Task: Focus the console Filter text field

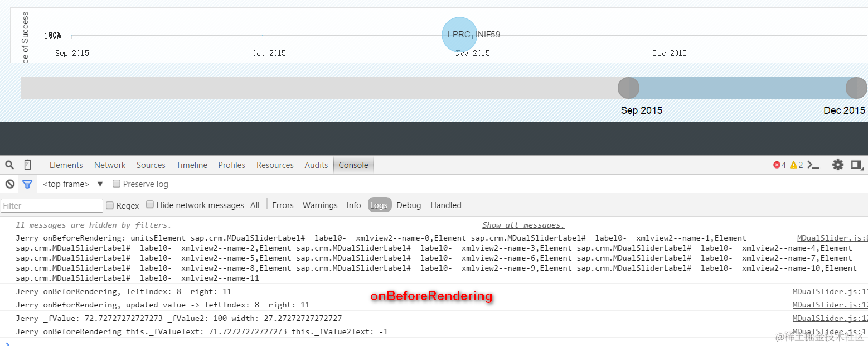Action: tap(52, 205)
